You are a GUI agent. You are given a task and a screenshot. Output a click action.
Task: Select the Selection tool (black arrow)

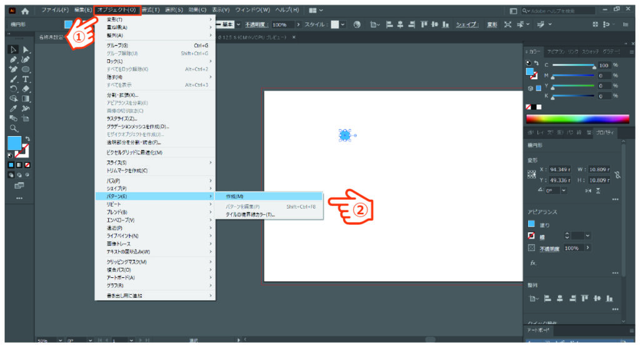click(x=13, y=49)
